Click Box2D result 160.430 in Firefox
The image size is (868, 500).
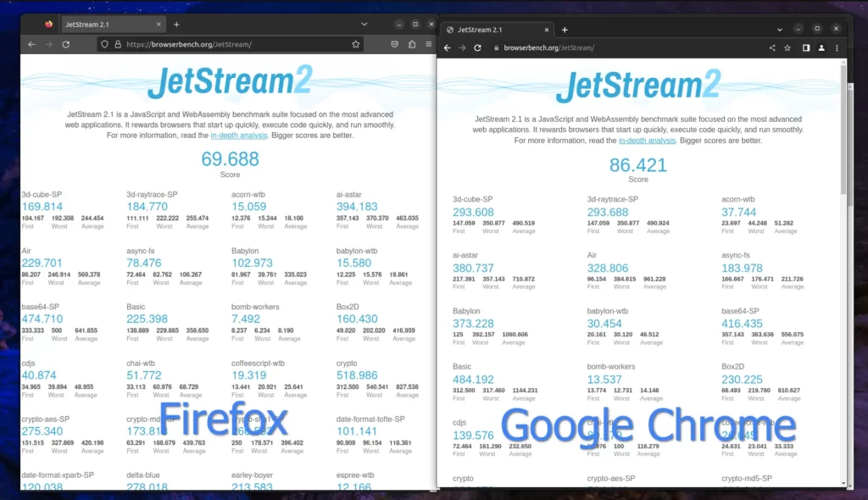click(x=357, y=319)
